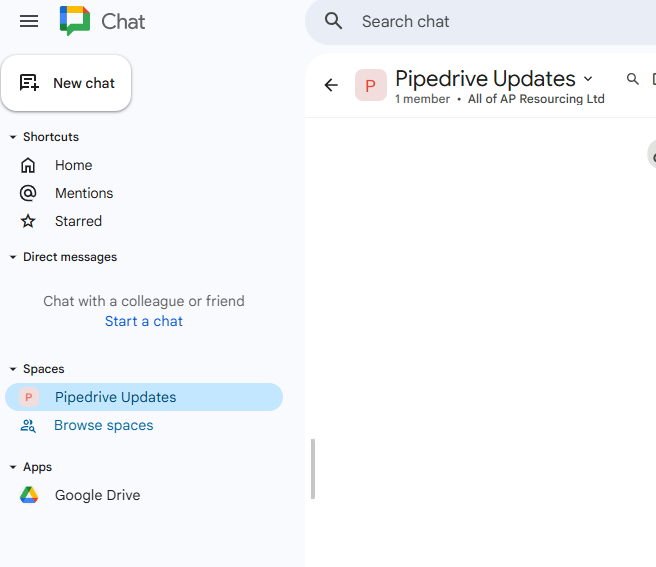Open Mentions shortcut
The height and width of the screenshot is (567, 656).
pyautogui.click(x=84, y=193)
